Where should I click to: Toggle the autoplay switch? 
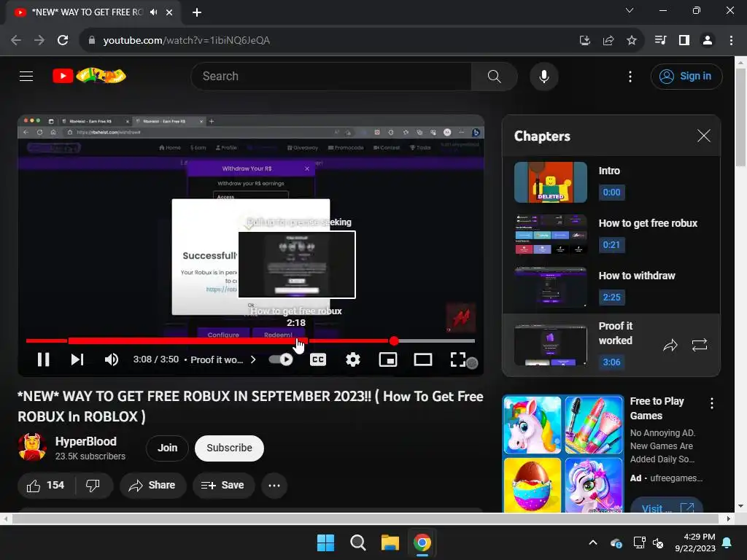point(281,359)
